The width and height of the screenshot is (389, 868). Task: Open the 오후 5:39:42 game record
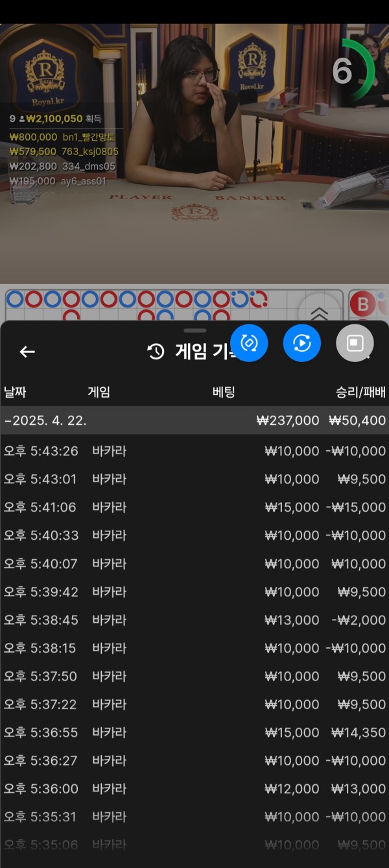194,592
